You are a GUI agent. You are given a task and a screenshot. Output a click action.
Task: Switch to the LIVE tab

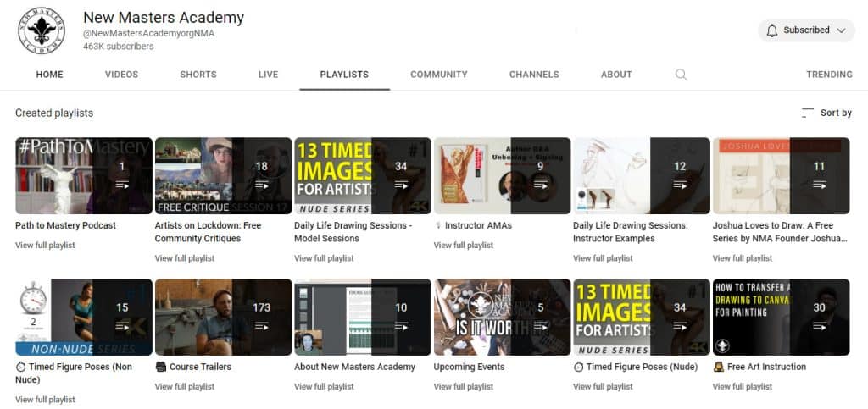[x=269, y=75]
